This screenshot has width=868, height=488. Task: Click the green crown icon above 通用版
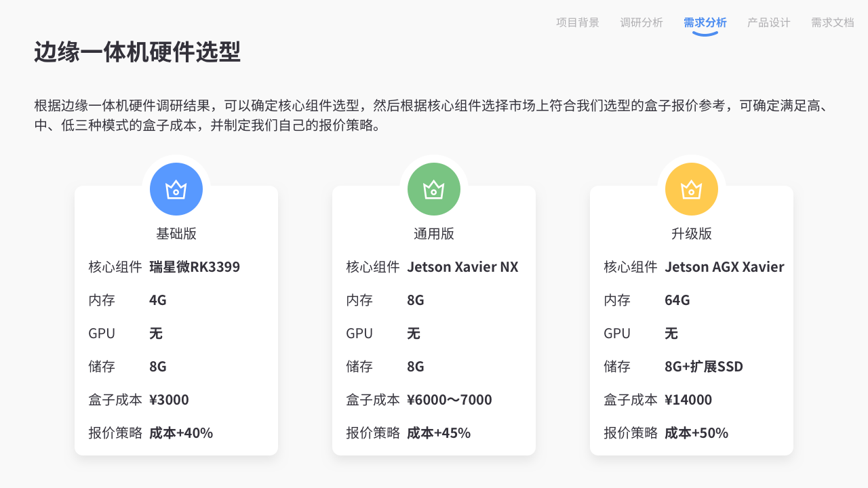[x=434, y=189]
